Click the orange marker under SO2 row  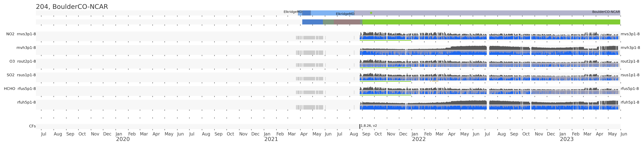[x=435, y=81]
